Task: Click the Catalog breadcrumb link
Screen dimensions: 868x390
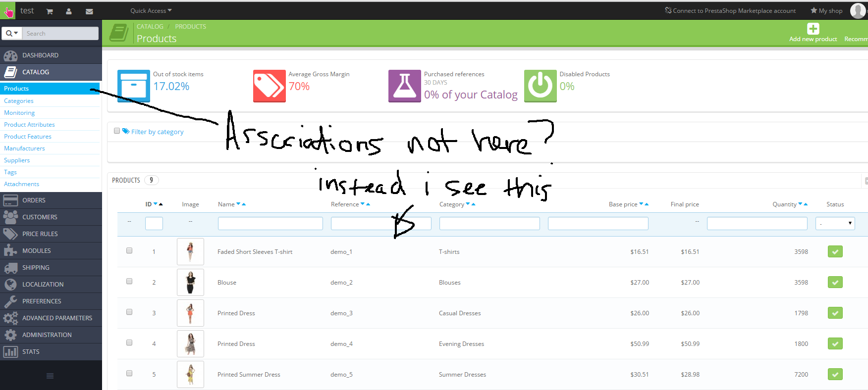Action: (x=150, y=27)
